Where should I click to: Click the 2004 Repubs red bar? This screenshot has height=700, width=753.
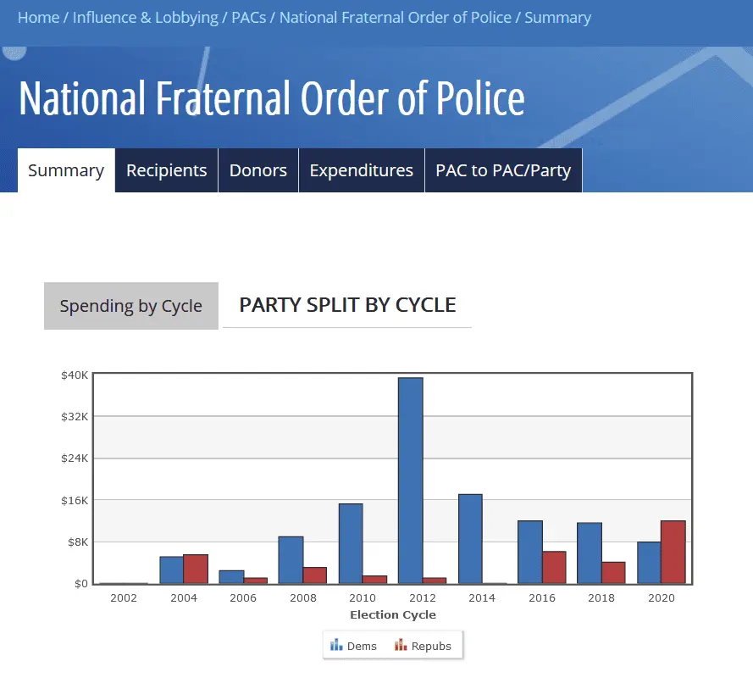[x=196, y=569]
